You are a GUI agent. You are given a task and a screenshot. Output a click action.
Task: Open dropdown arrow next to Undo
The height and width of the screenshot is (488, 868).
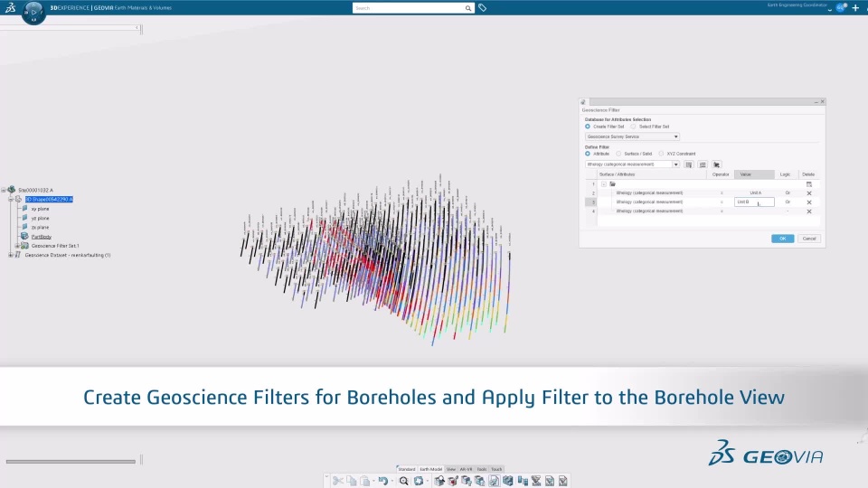(392, 481)
